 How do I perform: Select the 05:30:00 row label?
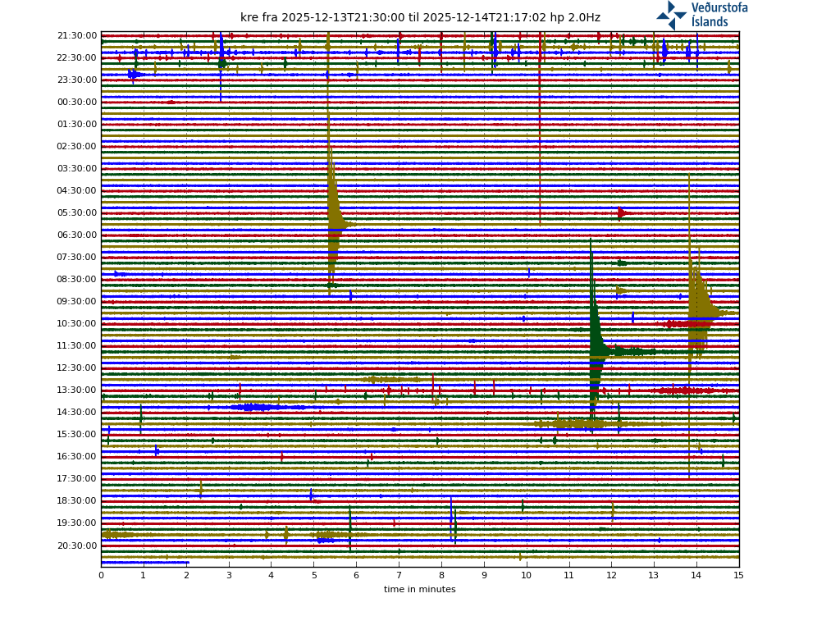pos(77,213)
